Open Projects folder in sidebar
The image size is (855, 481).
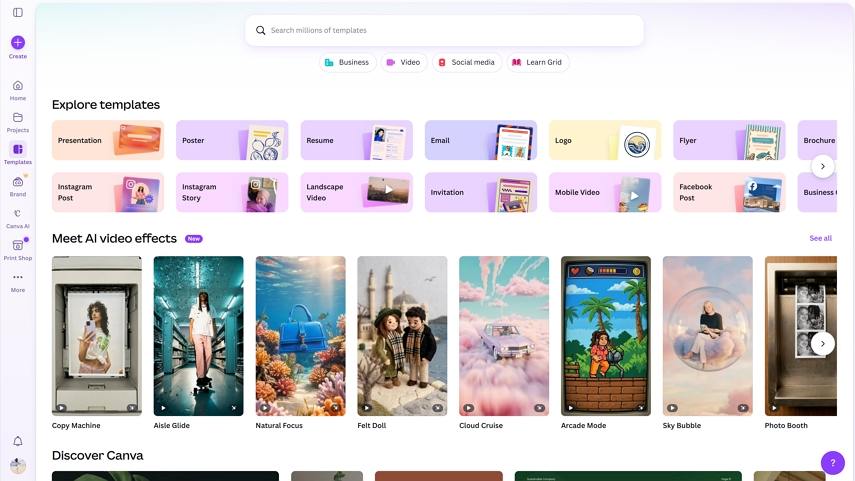pos(18,123)
